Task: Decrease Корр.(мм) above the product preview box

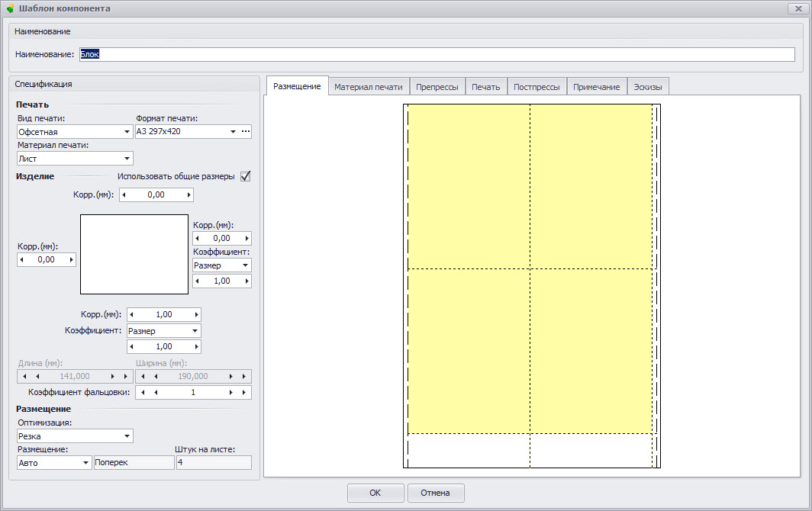Action: click(124, 195)
